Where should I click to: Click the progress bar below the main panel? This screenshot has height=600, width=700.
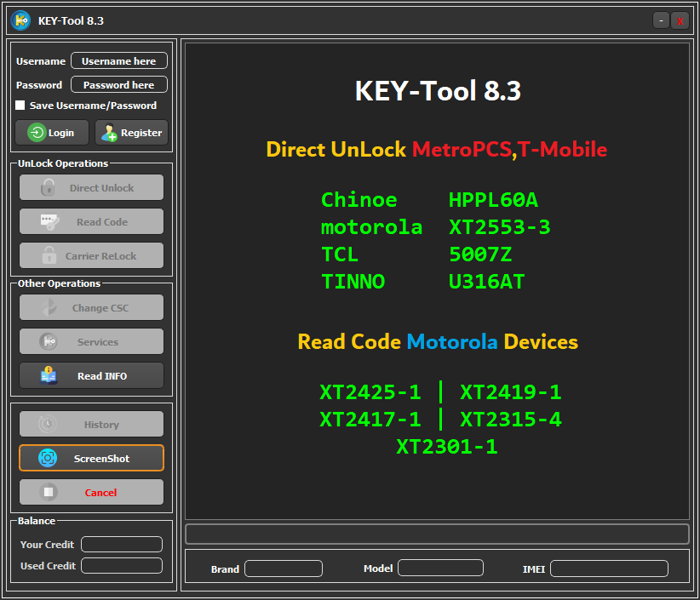(x=438, y=534)
